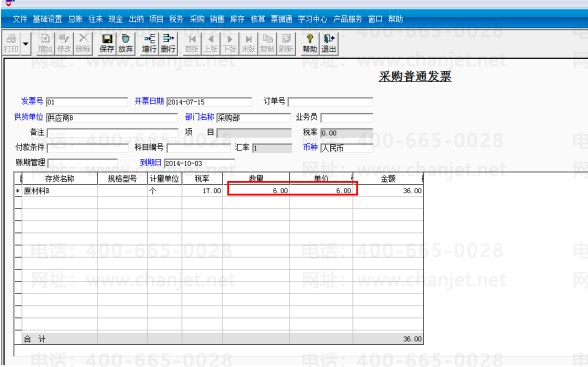Expand the print dropdown arrow
588x367 pixels.
[26, 43]
